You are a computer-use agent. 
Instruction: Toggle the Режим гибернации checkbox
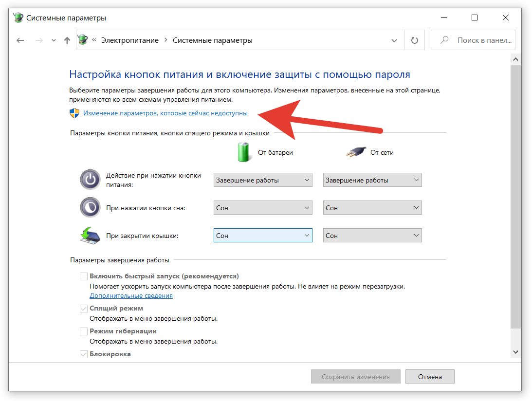click(x=83, y=331)
